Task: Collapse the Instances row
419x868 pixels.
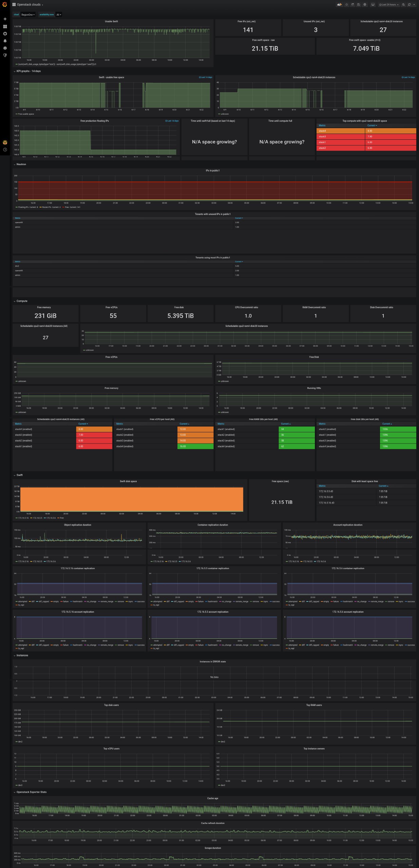Action: (21, 655)
